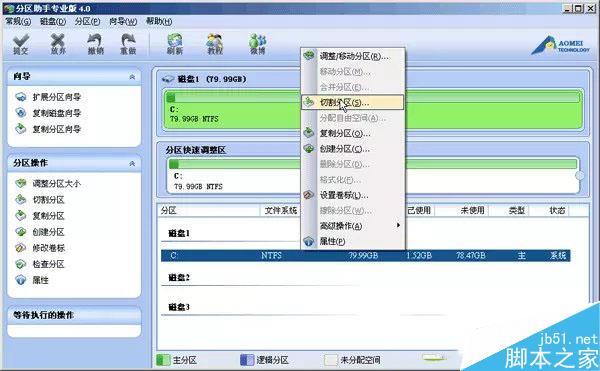The image size is (600, 371).
Task: Open the 教程 (Tutorial) toolbar icon
Action: [215, 44]
